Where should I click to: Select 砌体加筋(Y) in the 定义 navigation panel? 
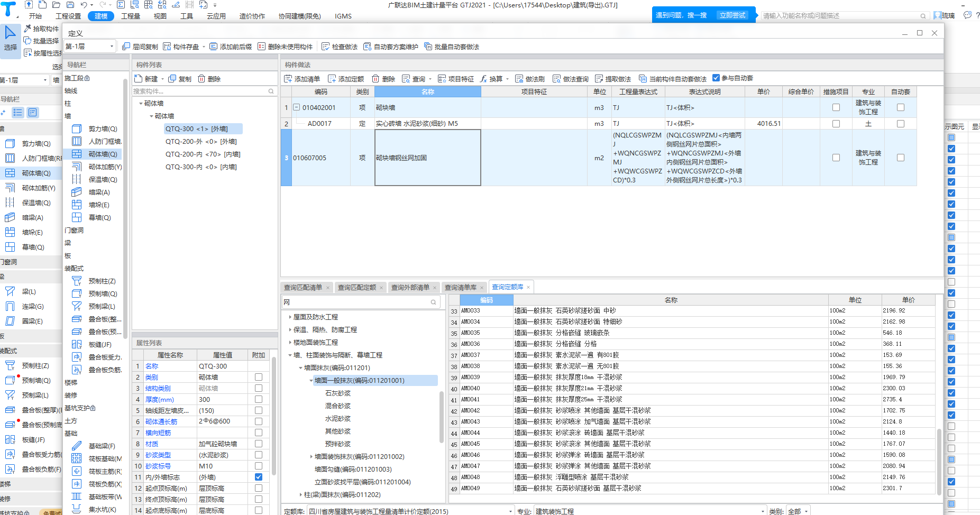point(105,167)
